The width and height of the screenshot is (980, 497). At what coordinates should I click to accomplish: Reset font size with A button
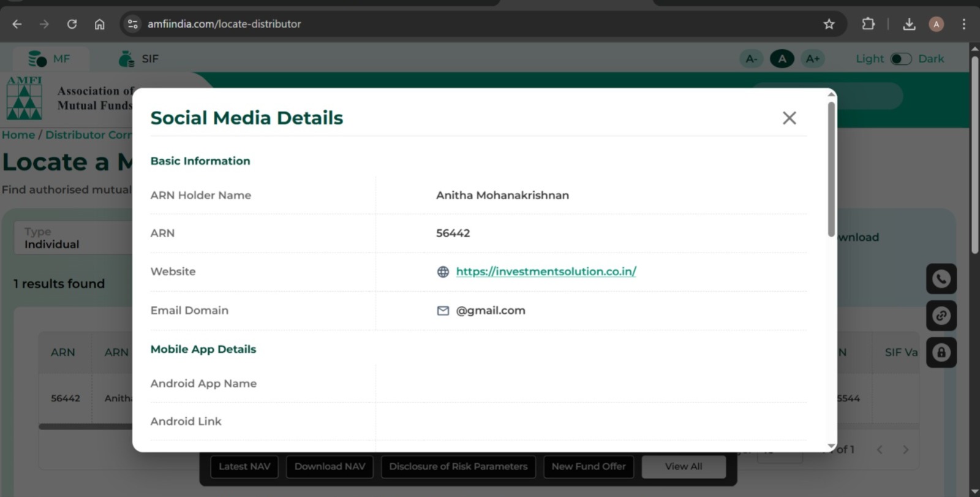coord(782,59)
